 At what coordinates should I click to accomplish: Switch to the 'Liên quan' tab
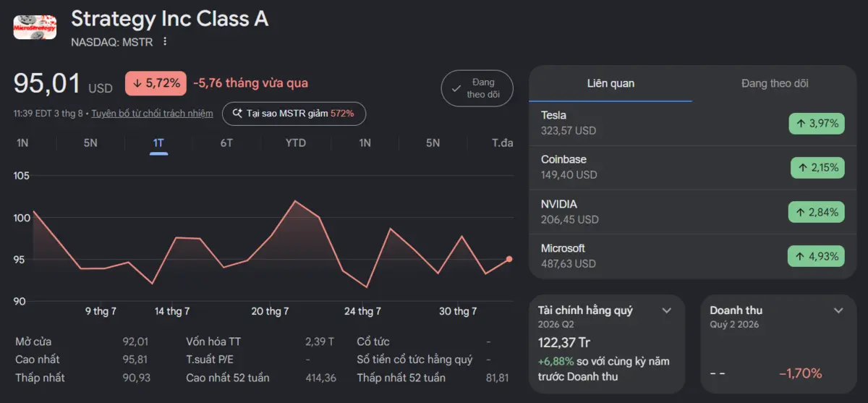[610, 83]
